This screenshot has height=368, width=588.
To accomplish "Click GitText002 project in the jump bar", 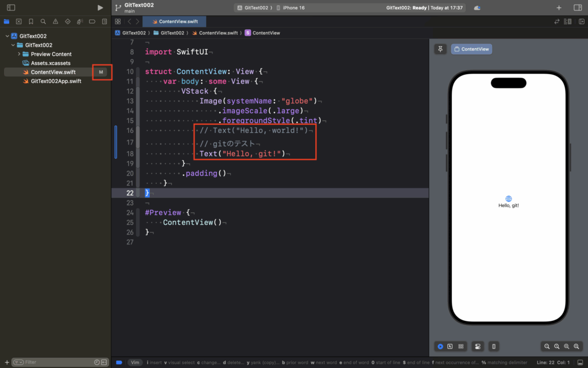I will coord(130,33).
